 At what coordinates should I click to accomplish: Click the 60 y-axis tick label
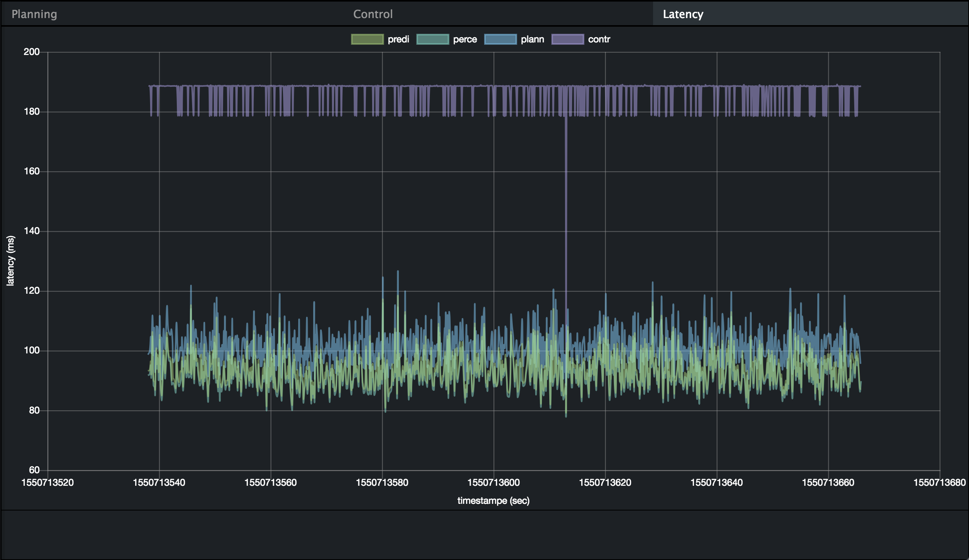34,470
